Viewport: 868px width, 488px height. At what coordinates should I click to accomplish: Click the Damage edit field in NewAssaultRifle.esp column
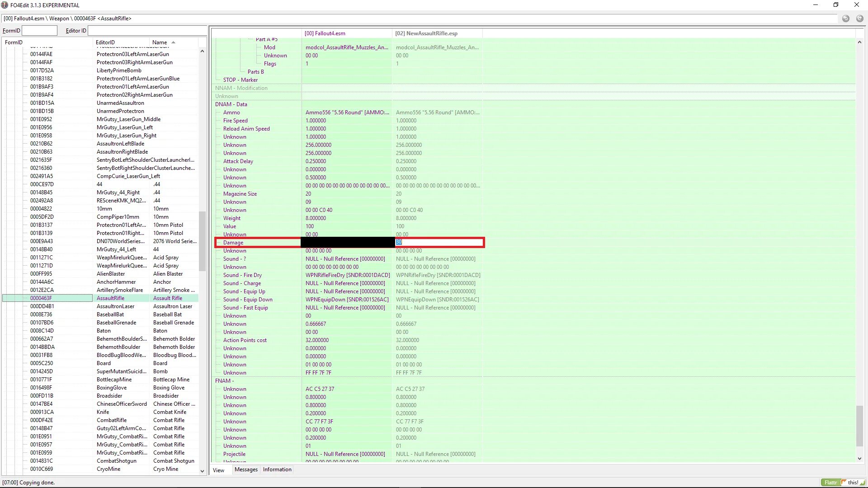[x=439, y=243]
